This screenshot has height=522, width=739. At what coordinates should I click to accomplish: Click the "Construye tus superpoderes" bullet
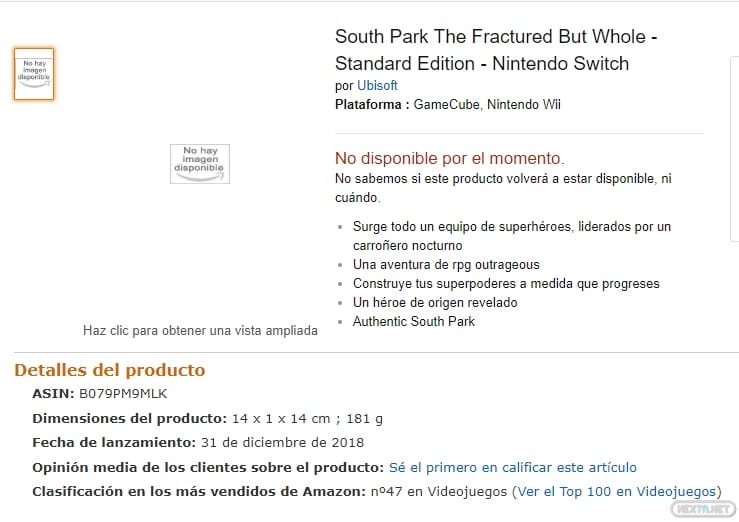pyautogui.click(x=506, y=284)
